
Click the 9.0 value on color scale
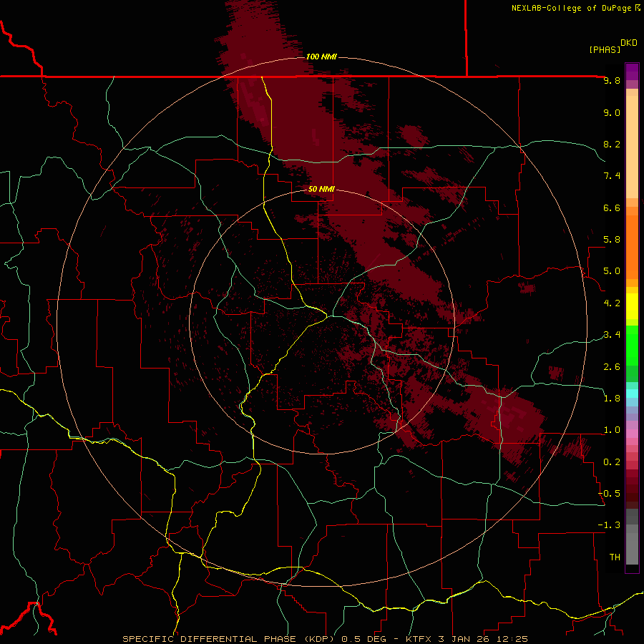pos(612,112)
